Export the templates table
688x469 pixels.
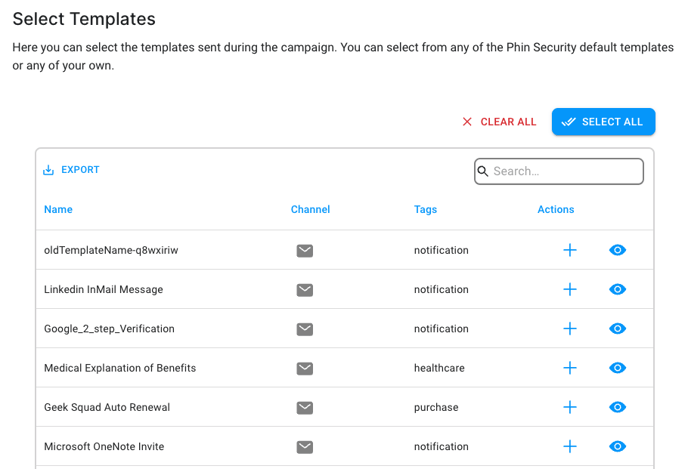(x=71, y=170)
